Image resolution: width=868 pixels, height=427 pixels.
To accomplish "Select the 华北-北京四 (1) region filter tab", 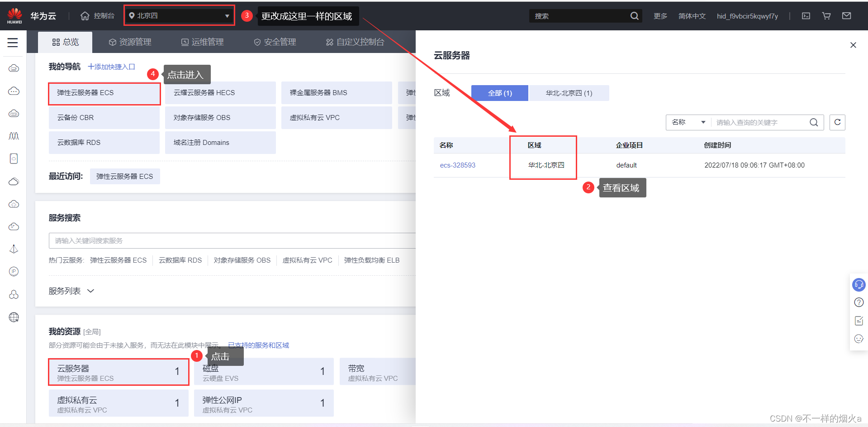I will [569, 93].
